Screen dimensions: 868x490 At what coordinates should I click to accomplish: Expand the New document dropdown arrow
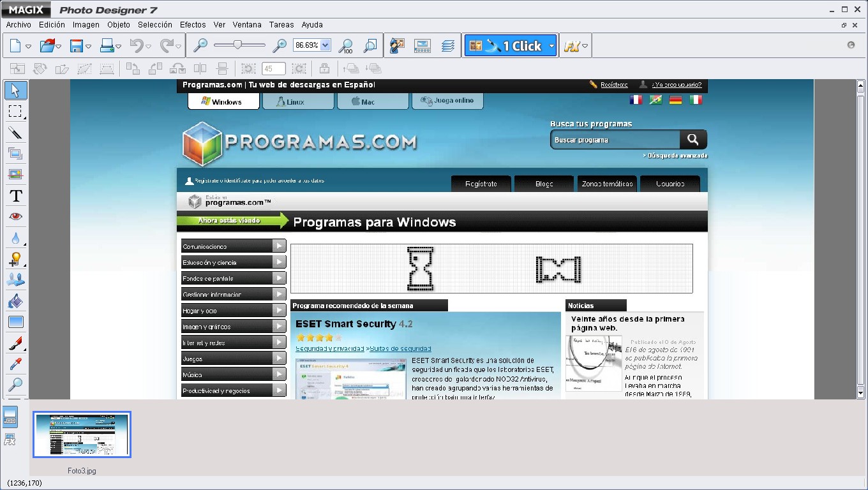point(28,47)
